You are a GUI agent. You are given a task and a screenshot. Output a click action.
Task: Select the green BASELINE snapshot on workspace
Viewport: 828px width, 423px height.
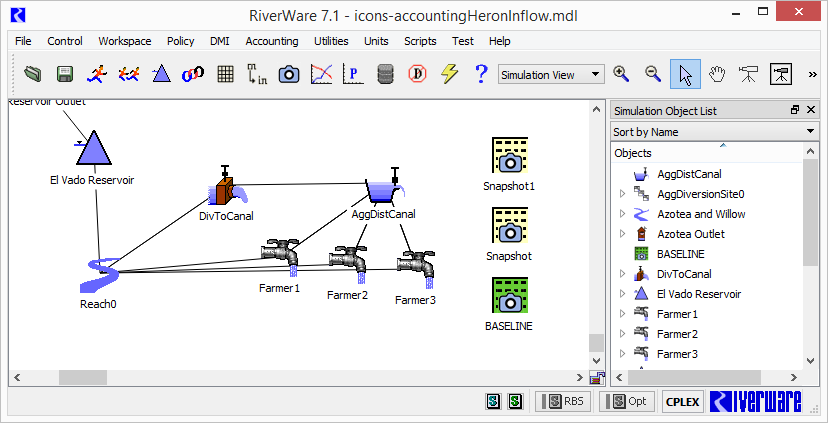point(510,295)
